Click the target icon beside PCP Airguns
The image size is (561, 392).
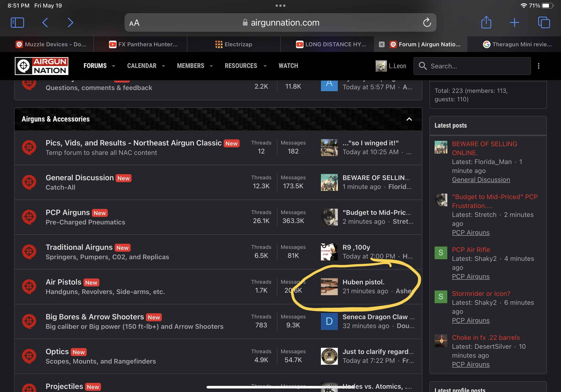point(29,217)
